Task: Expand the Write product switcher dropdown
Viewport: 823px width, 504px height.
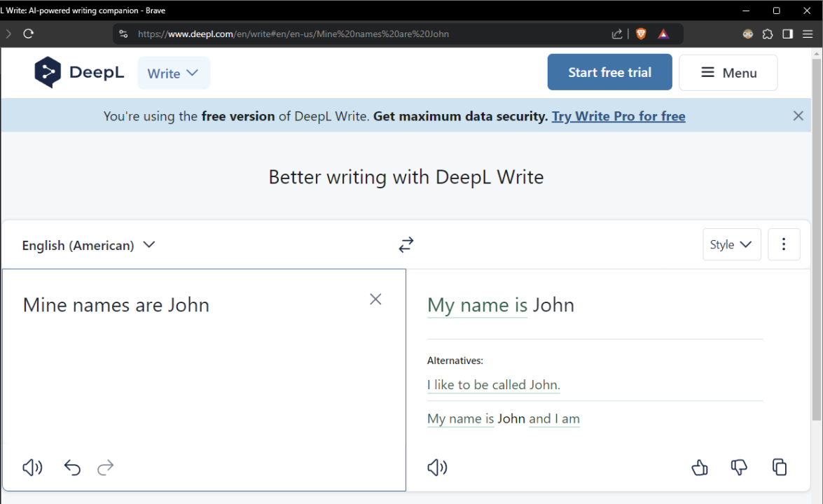Action: 173,72
